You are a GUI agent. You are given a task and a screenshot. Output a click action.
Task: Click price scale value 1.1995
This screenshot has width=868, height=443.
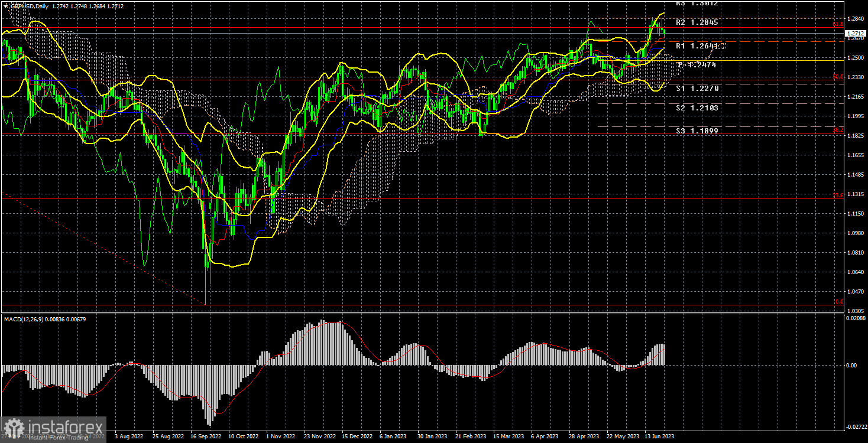[x=855, y=116]
